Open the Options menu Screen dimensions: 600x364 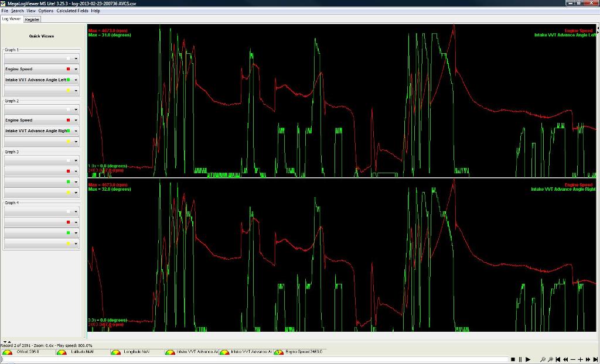(46, 11)
